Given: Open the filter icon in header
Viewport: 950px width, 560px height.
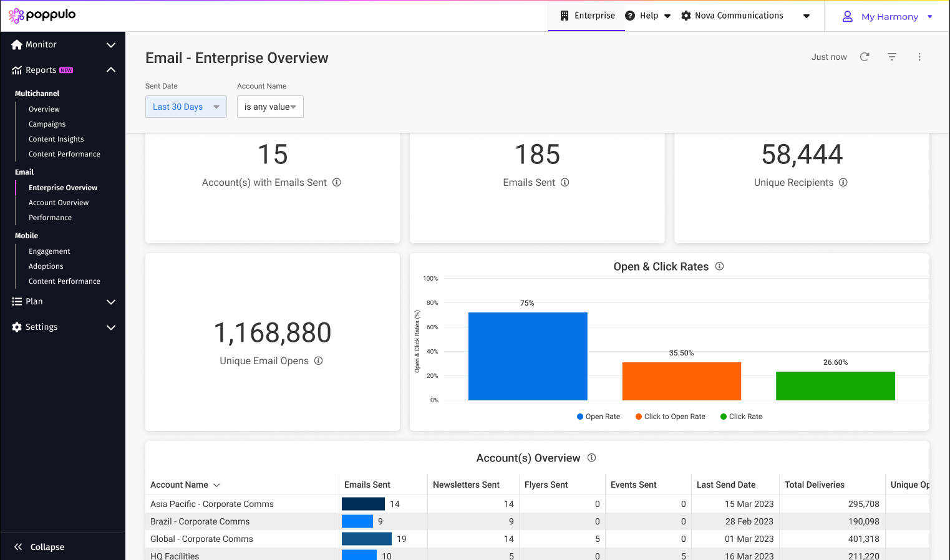Looking at the screenshot, I should 892,57.
